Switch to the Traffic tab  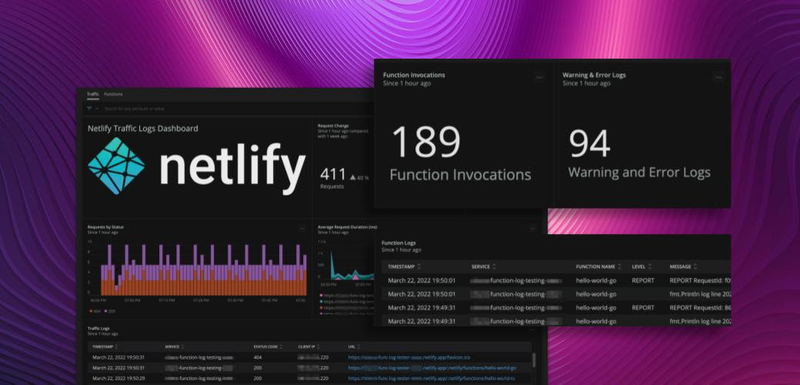pyautogui.click(x=93, y=94)
